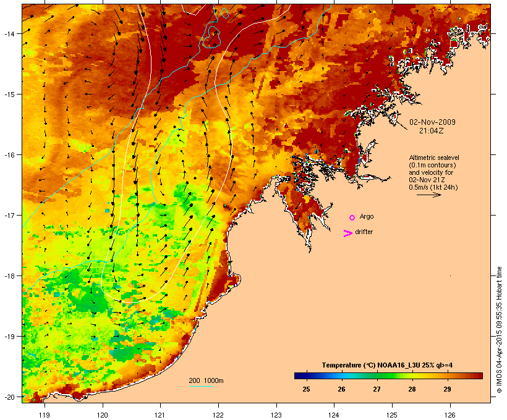Click the drifter legend label
The image size is (507, 420).
coord(364,232)
